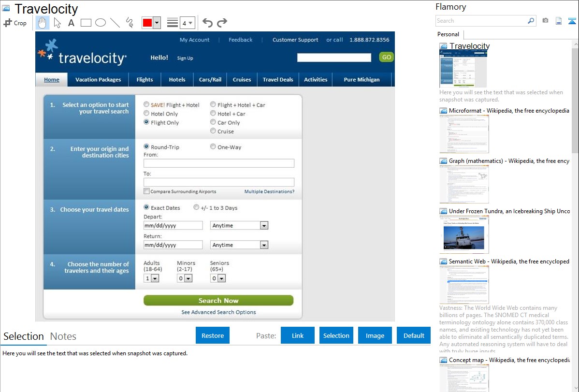Open the Under Frozen Tundra thumbnail

point(464,235)
